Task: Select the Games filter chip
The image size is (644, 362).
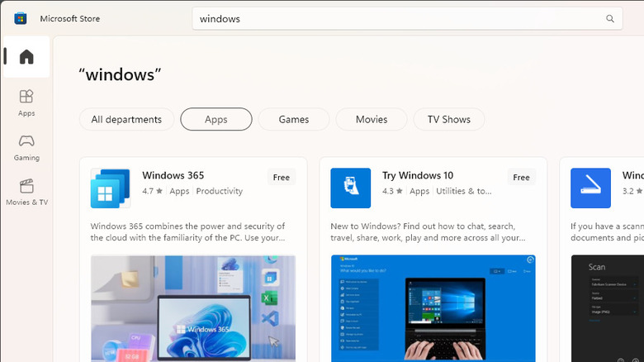Action: pyautogui.click(x=294, y=119)
